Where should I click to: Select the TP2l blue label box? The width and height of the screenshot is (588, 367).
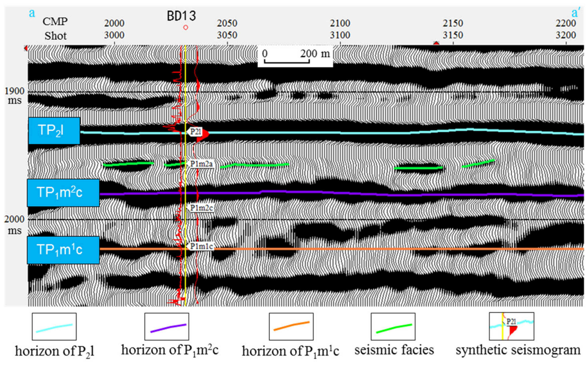pyautogui.click(x=54, y=131)
